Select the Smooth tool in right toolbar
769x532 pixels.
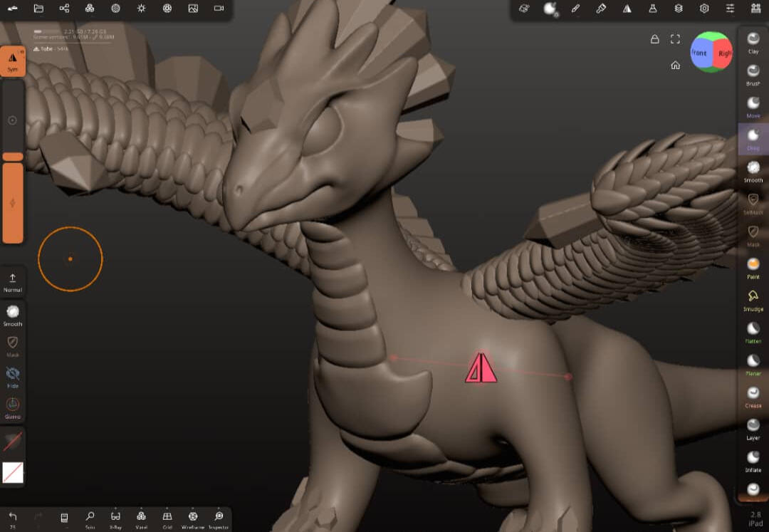(x=753, y=172)
